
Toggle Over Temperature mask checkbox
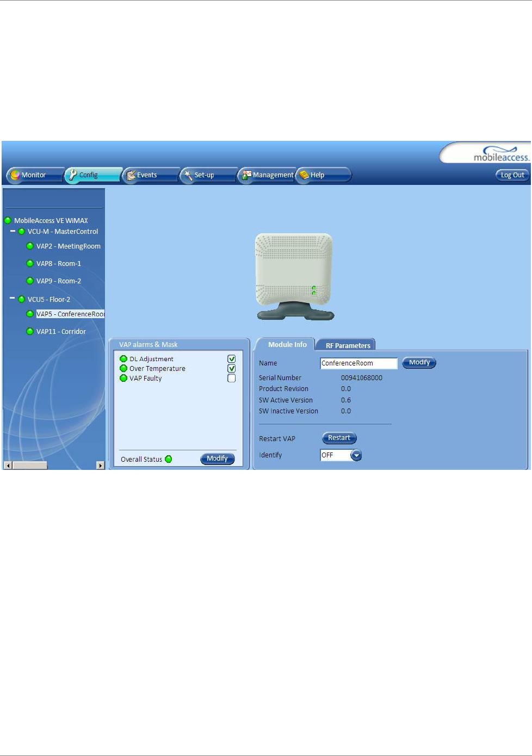tap(232, 369)
